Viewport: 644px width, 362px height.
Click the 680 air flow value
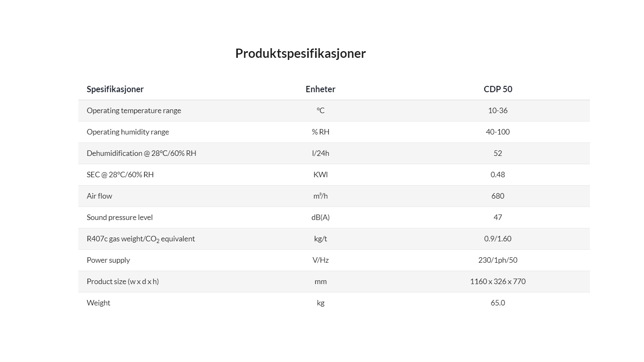coord(498,196)
